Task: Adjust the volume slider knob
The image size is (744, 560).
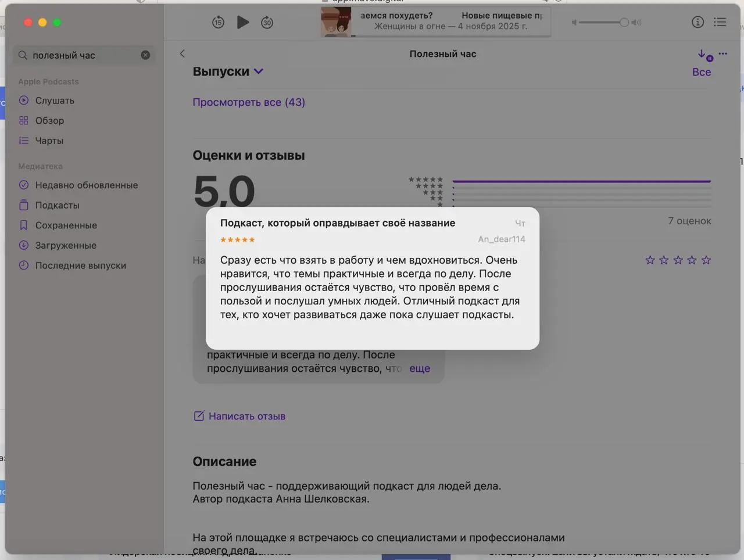Action: [x=624, y=23]
